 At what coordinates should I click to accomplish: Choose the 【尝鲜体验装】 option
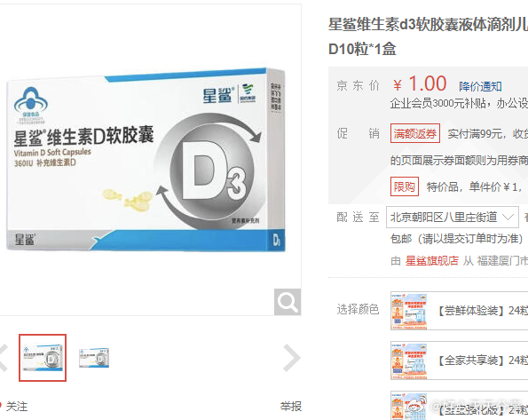click(x=460, y=311)
